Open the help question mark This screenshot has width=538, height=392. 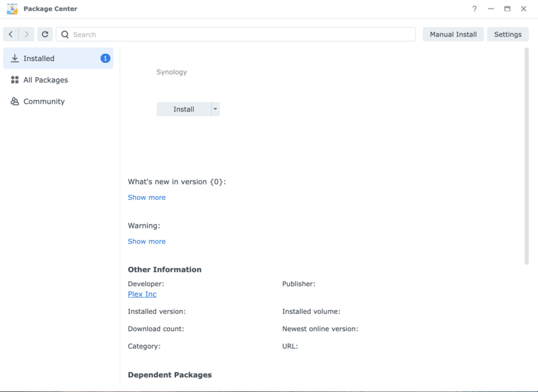click(x=474, y=9)
